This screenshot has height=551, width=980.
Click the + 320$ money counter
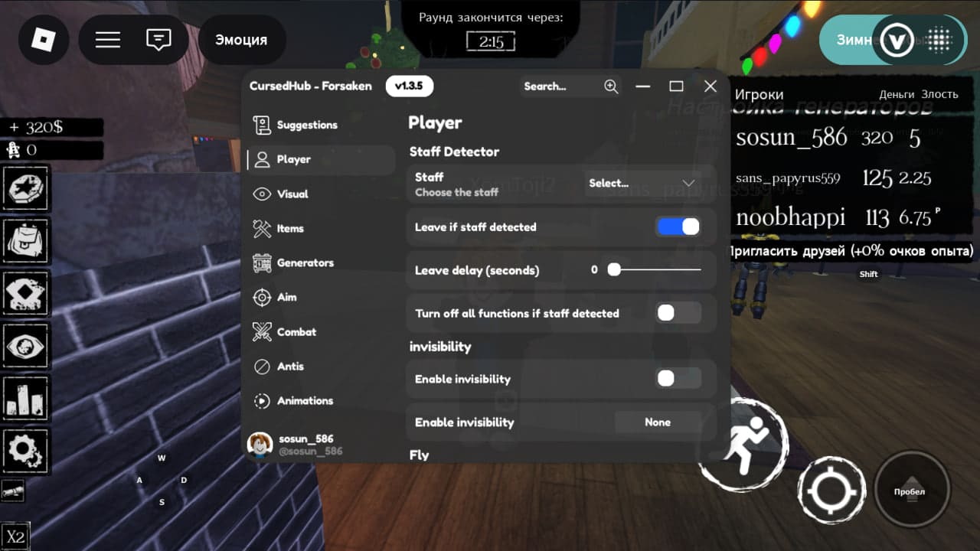pos(52,127)
